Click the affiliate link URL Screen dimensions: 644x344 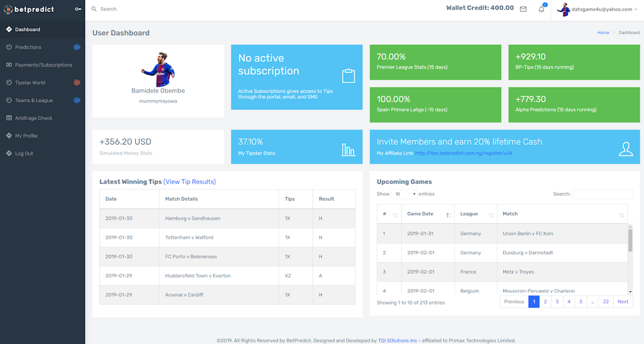pyautogui.click(x=464, y=153)
